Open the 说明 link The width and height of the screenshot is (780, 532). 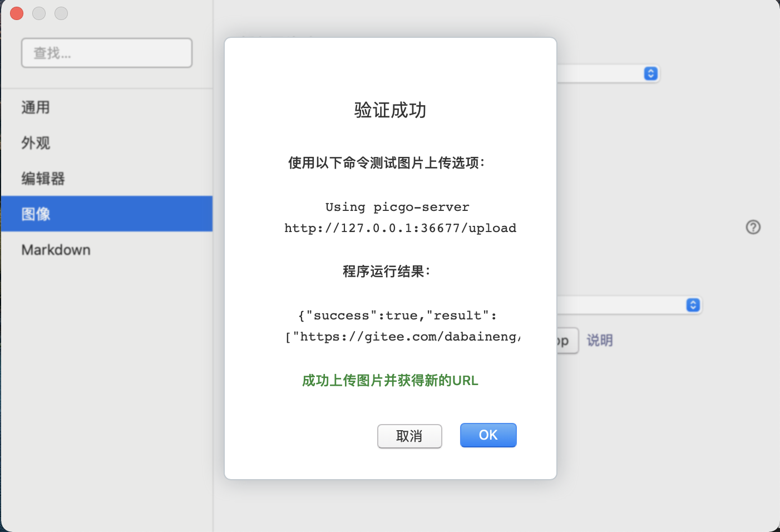600,341
